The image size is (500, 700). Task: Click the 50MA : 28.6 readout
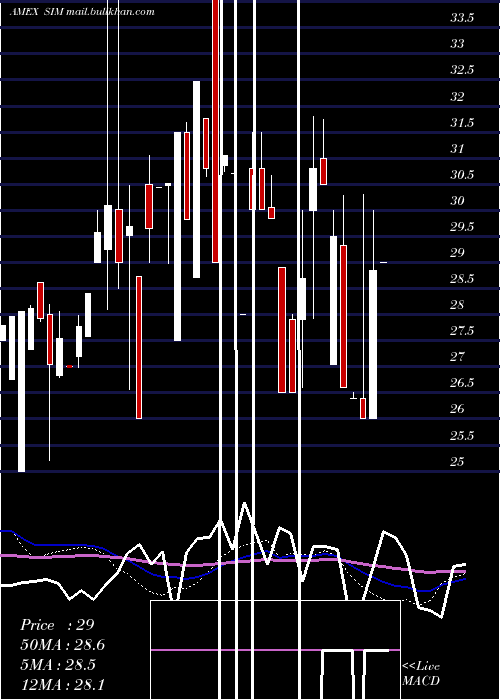click(x=62, y=645)
